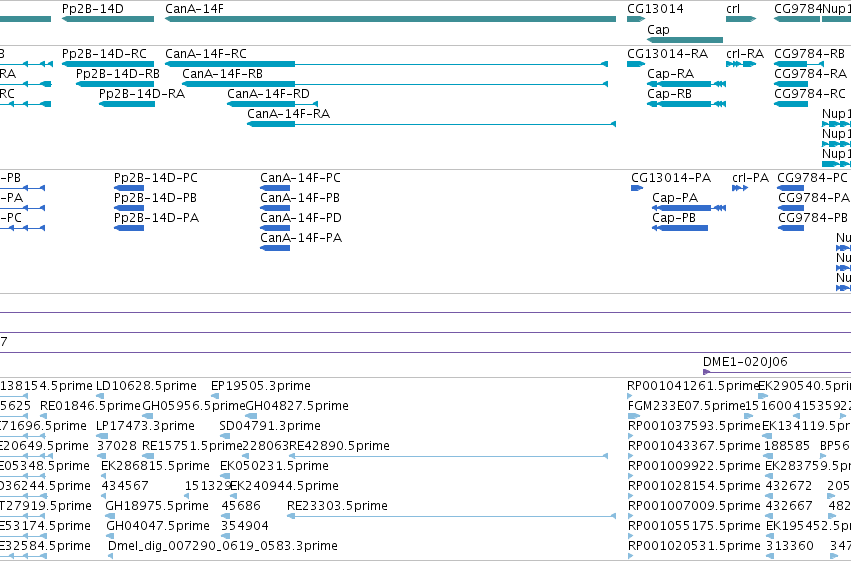The width and height of the screenshot is (851, 561).
Task: Click the CG13014-RA transcript
Action: click(636, 64)
